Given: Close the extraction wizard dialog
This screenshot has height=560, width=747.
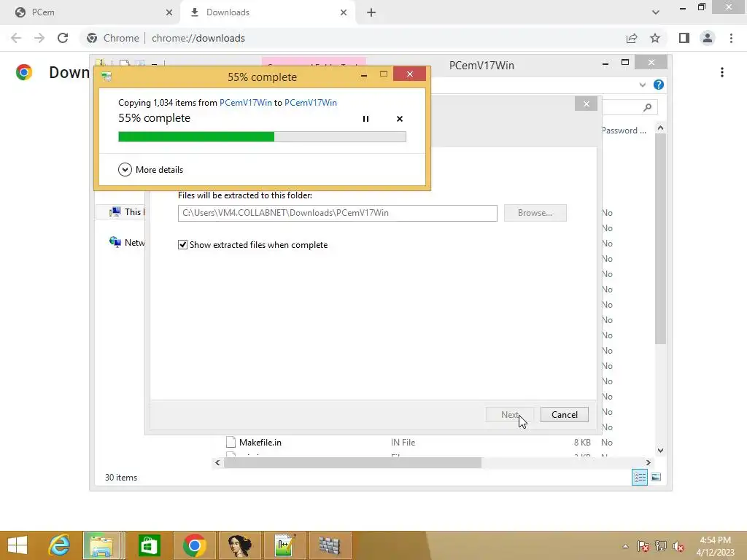Looking at the screenshot, I should [x=586, y=104].
